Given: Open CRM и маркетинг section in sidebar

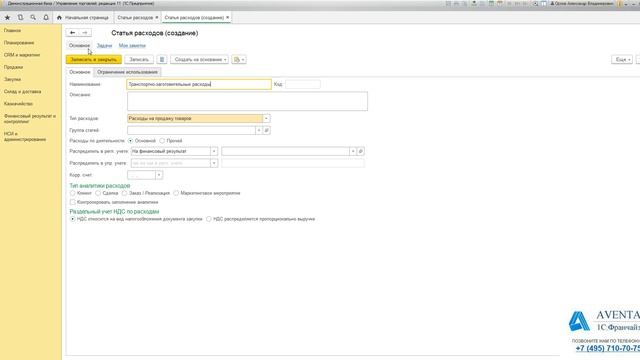Looking at the screenshot, I should click(x=22, y=55).
